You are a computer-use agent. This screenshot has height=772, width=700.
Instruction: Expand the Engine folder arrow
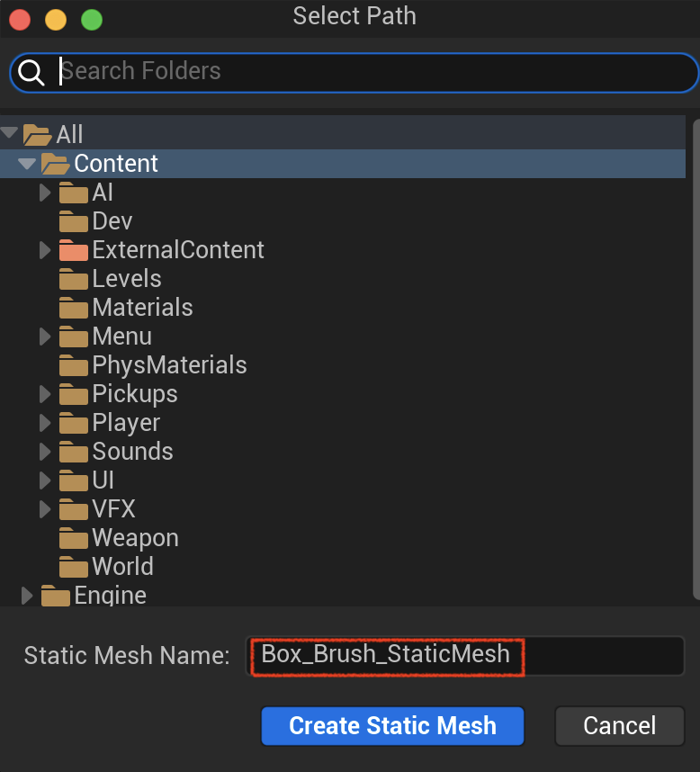pos(27,596)
